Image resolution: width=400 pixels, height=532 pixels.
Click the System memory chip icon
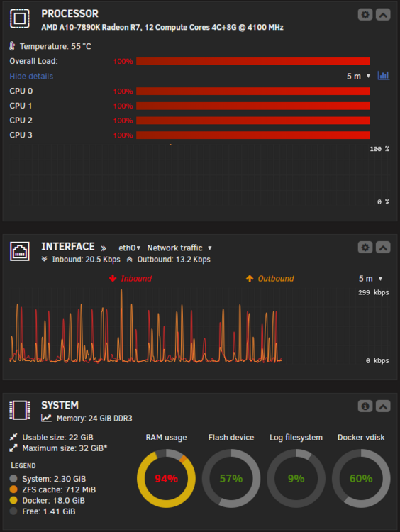click(x=20, y=410)
